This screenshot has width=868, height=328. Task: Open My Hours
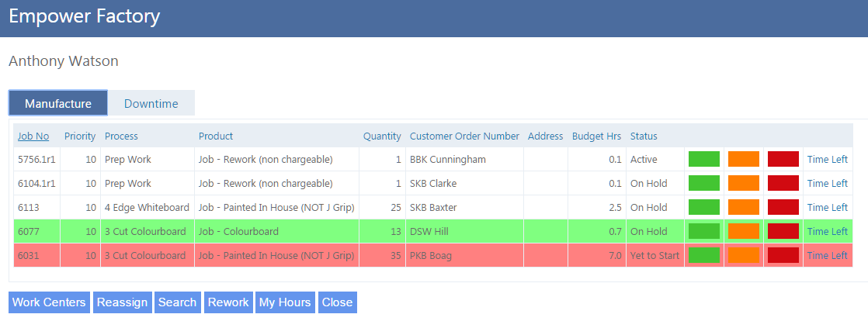click(285, 302)
